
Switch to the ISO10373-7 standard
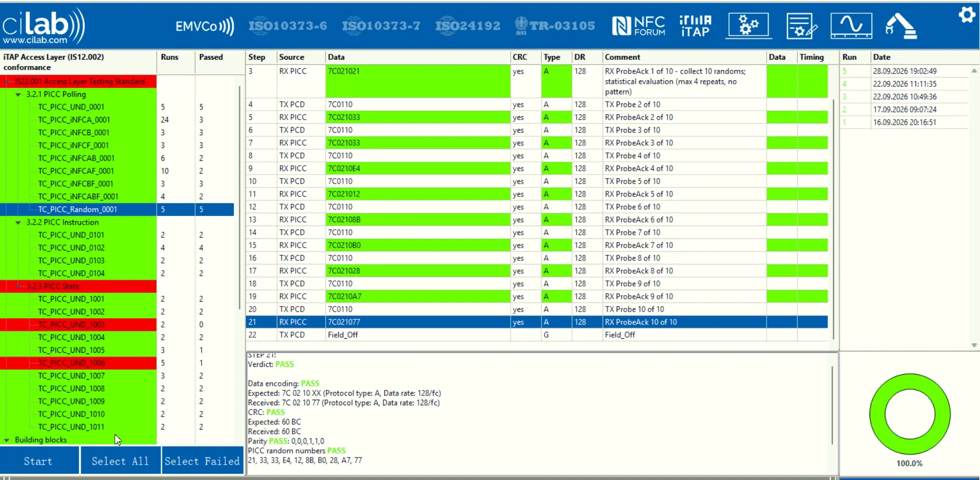[x=381, y=26]
